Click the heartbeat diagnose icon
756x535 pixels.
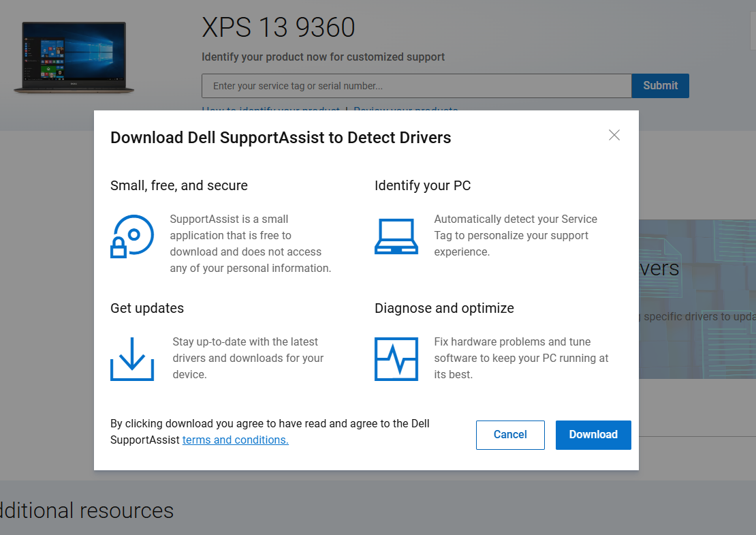tap(396, 359)
